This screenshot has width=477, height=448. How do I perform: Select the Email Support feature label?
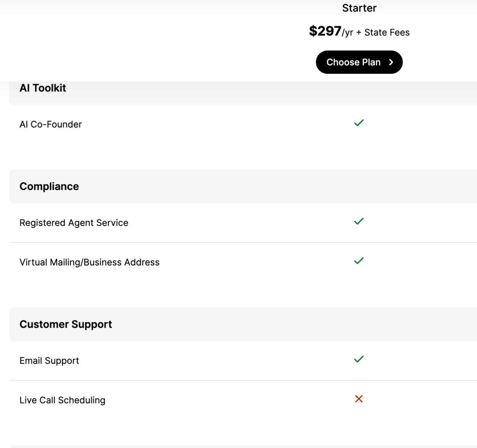click(49, 360)
